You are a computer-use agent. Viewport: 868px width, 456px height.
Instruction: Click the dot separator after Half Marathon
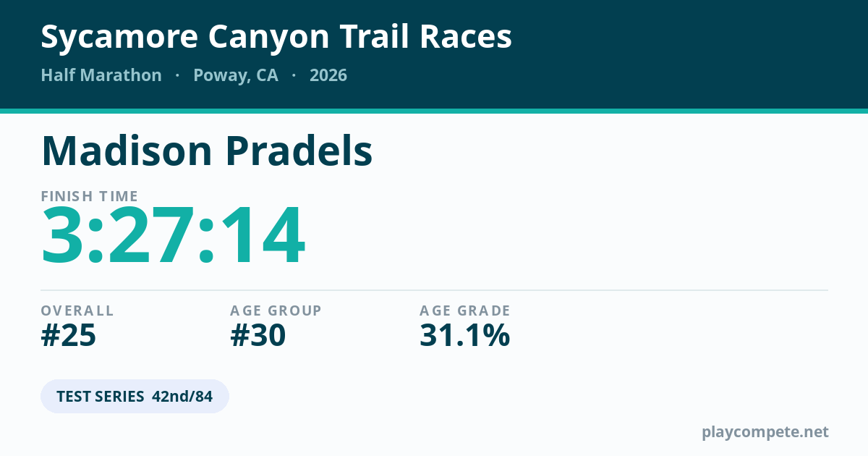[x=178, y=76]
